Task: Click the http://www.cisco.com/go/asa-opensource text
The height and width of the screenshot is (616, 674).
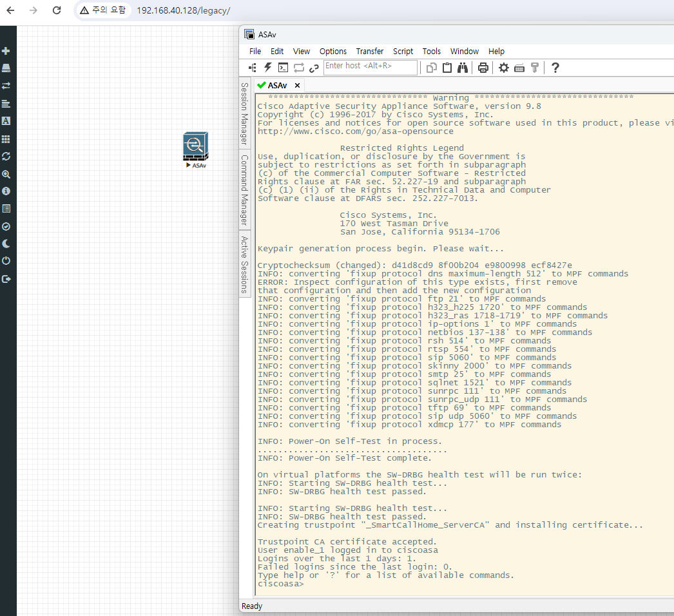Action: (356, 131)
